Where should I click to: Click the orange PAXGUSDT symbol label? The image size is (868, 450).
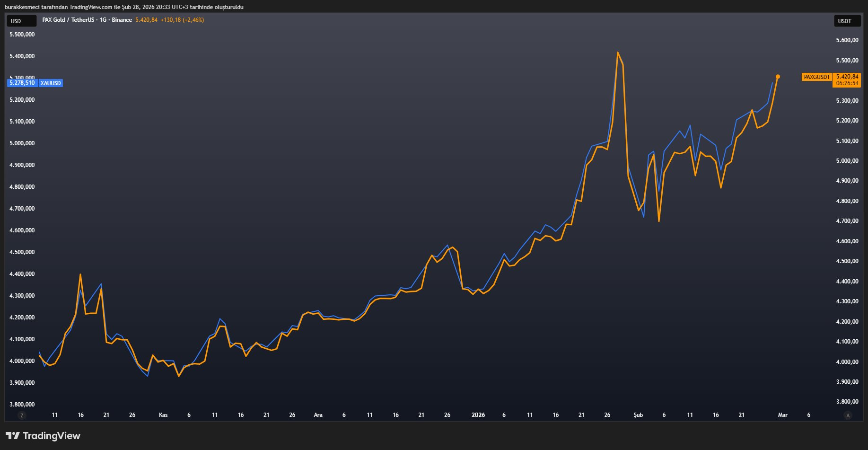click(816, 77)
